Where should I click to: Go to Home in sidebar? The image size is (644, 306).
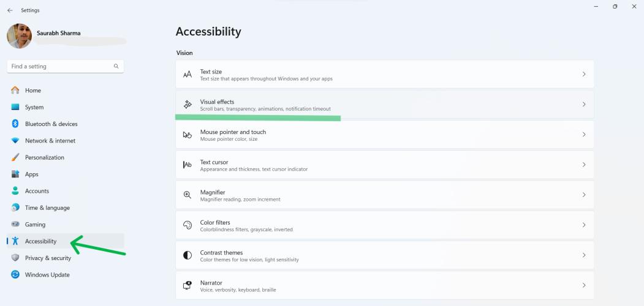(x=33, y=91)
